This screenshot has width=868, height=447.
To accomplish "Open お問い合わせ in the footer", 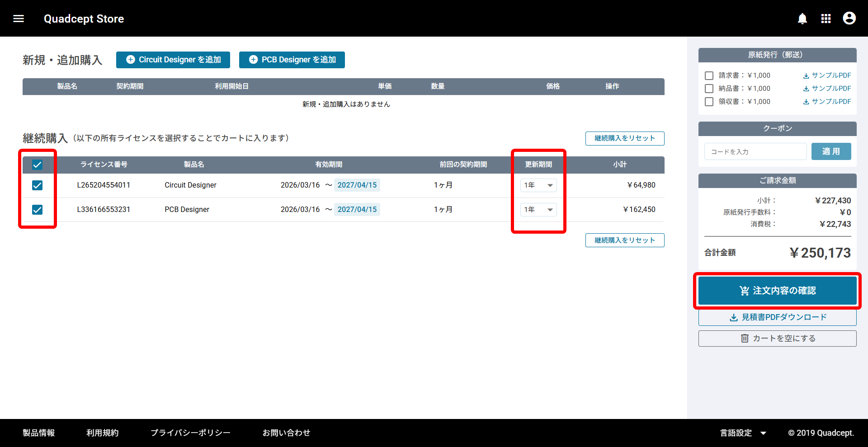I will [x=286, y=433].
